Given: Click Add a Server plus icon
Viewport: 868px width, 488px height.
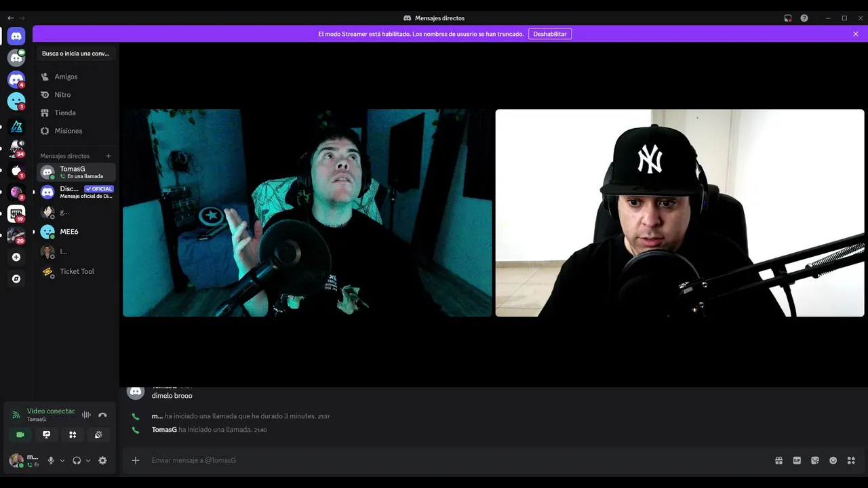Looking at the screenshot, I should (x=16, y=257).
